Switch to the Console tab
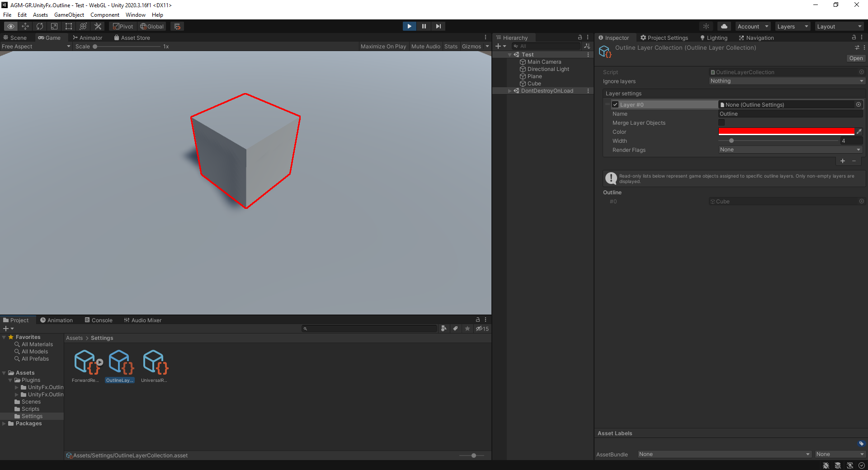This screenshot has width=868, height=470. 99,320
